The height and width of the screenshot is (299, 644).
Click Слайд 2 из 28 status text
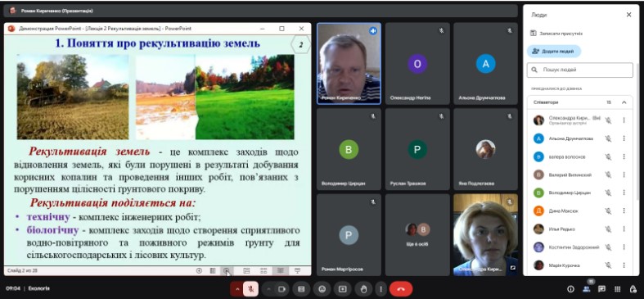click(x=22, y=270)
